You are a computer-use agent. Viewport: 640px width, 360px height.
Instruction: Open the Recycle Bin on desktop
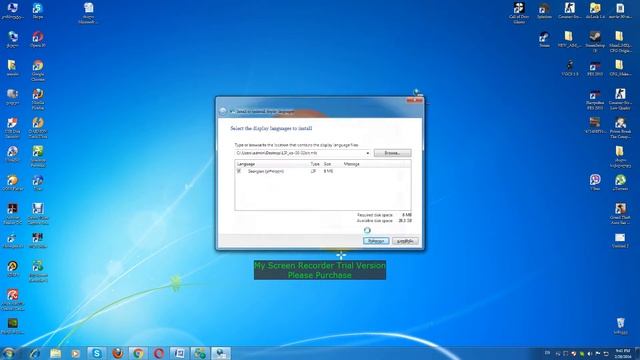(620, 326)
